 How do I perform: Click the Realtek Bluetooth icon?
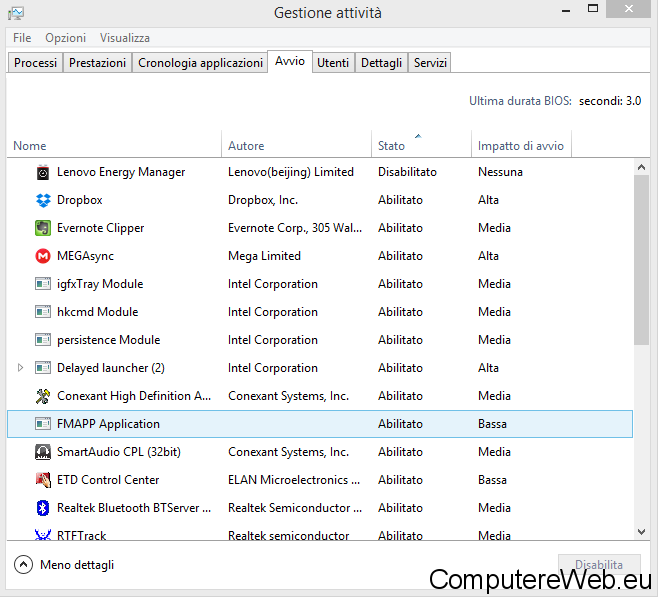pyautogui.click(x=43, y=508)
